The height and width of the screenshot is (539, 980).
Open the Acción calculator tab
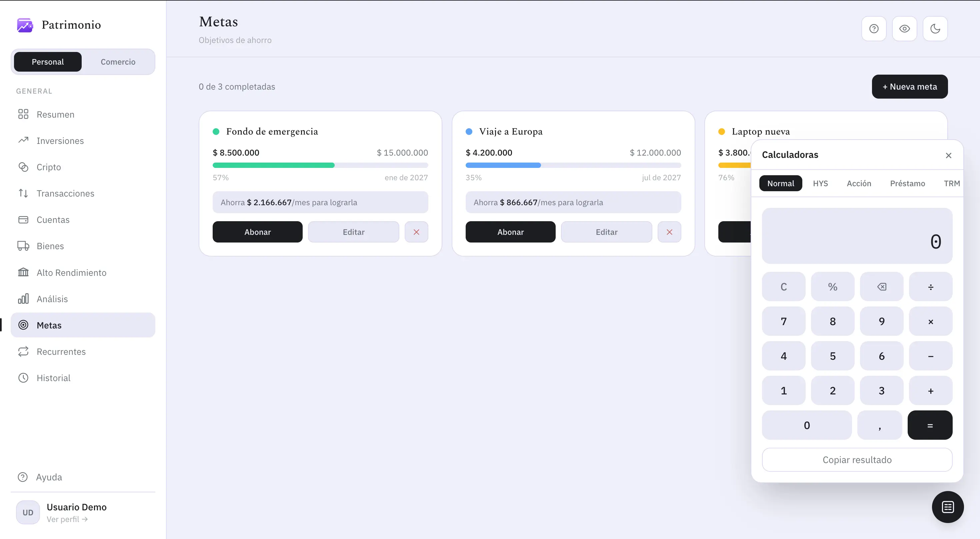(x=859, y=183)
